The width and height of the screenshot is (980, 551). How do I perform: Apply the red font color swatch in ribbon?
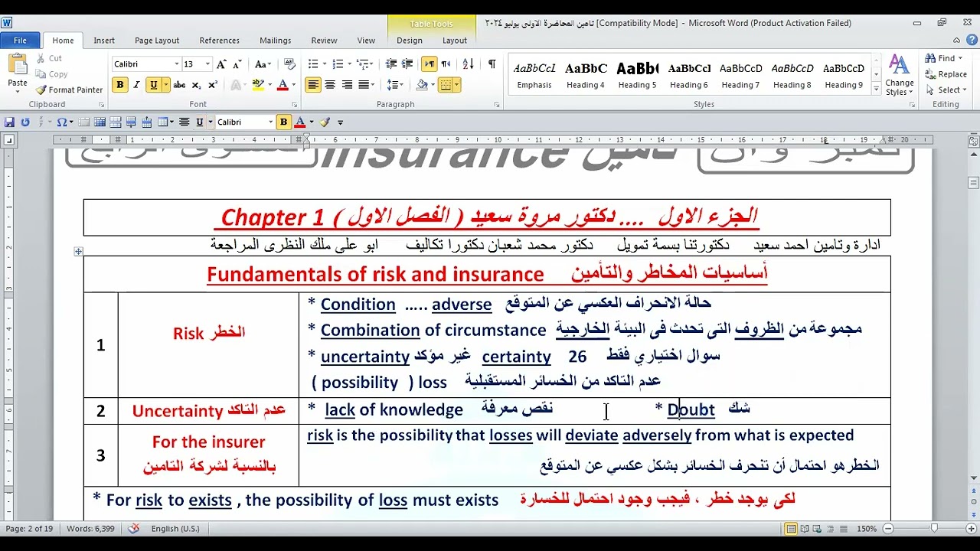282,85
